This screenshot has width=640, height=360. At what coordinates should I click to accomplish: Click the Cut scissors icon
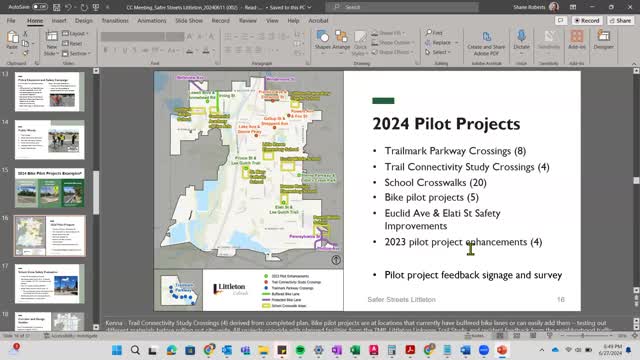pyautogui.click(x=25, y=34)
